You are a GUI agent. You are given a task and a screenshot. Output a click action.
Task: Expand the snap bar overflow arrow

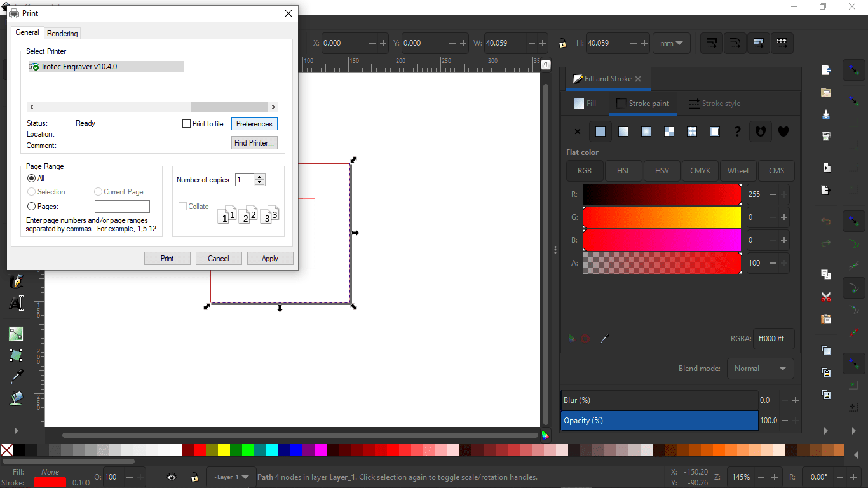[x=855, y=431]
